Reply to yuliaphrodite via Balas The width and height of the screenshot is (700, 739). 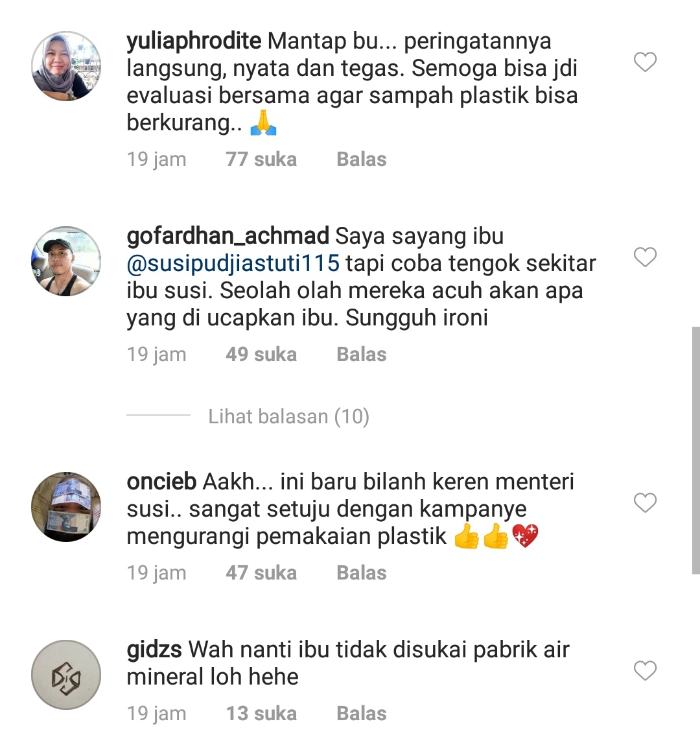(362, 159)
